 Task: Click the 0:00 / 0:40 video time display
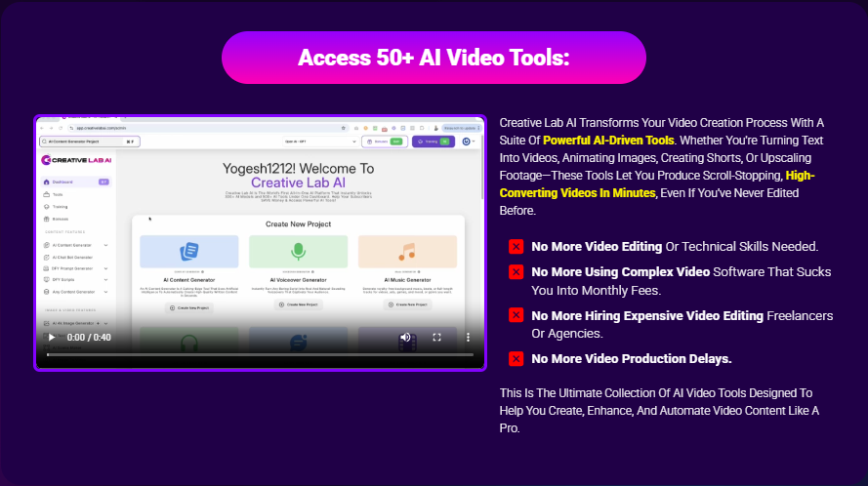89,337
